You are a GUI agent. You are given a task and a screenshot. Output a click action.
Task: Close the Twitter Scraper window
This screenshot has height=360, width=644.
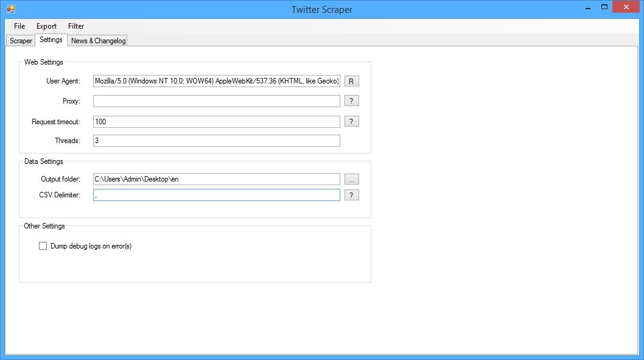(x=626, y=7)
